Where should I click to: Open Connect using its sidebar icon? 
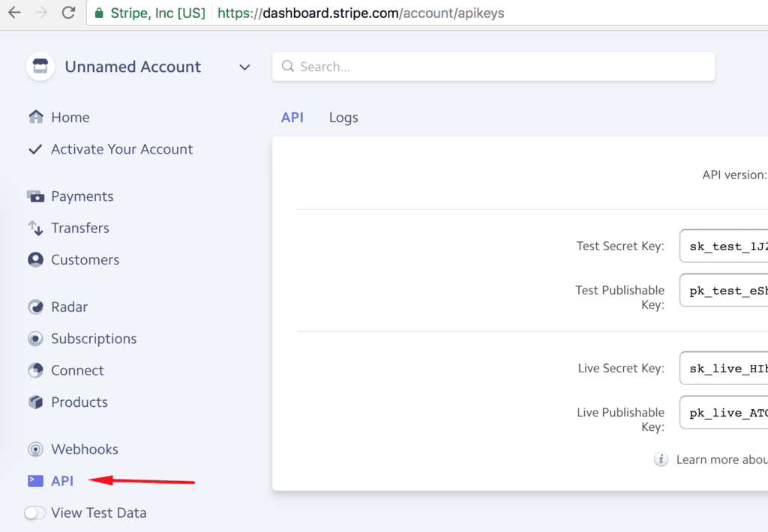[34, 370]
